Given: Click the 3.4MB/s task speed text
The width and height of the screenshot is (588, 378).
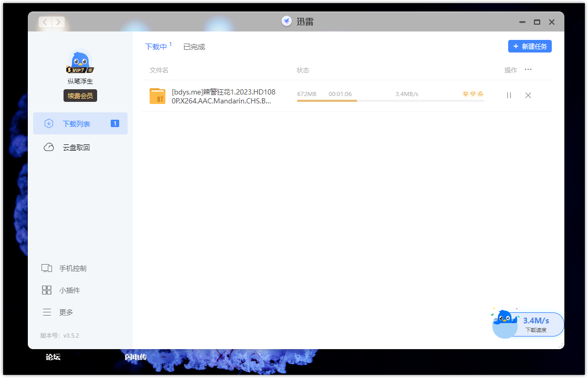Looking at the screenshot, I should pos(407,94).
